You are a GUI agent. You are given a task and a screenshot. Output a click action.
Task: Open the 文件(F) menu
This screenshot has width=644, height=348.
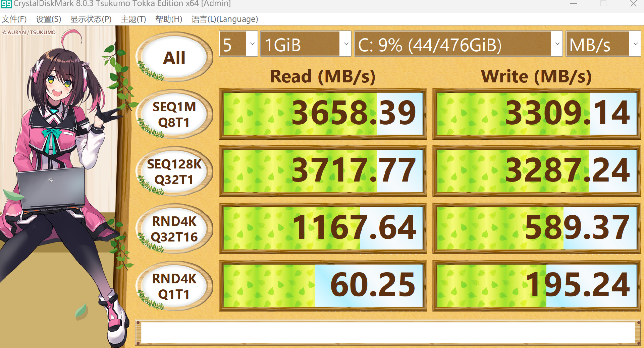[14, 19]
